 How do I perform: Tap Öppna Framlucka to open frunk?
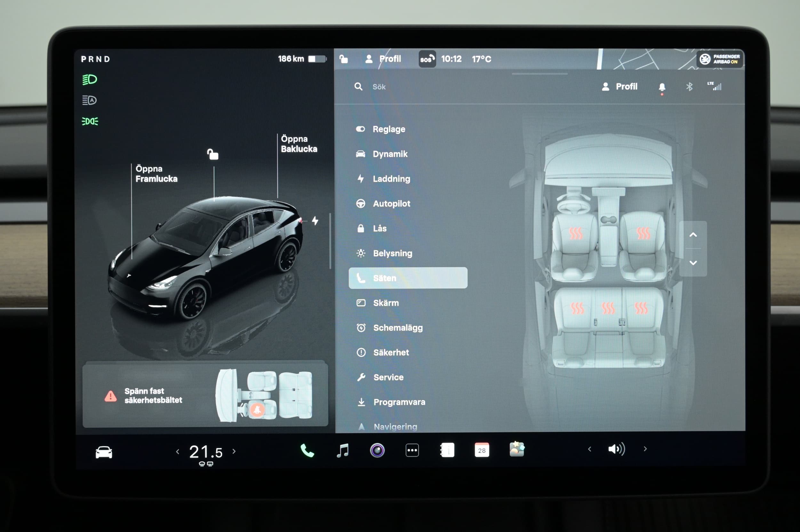point(156,174)
